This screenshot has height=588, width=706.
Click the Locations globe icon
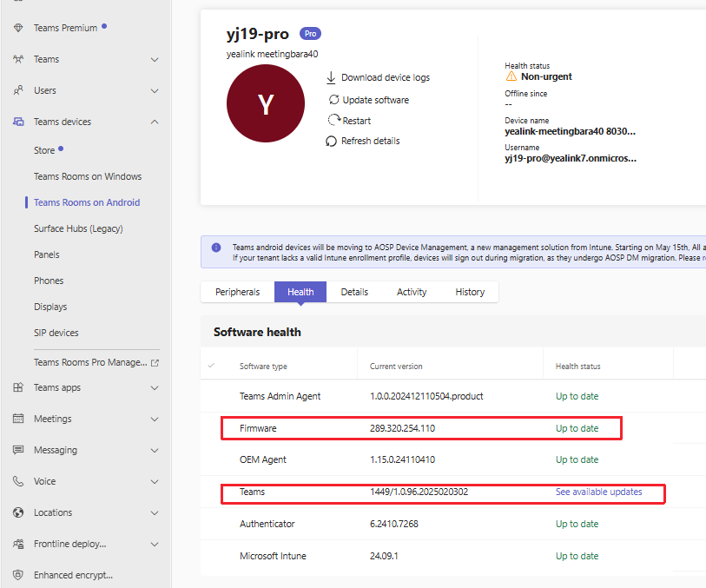pos(18,512)
